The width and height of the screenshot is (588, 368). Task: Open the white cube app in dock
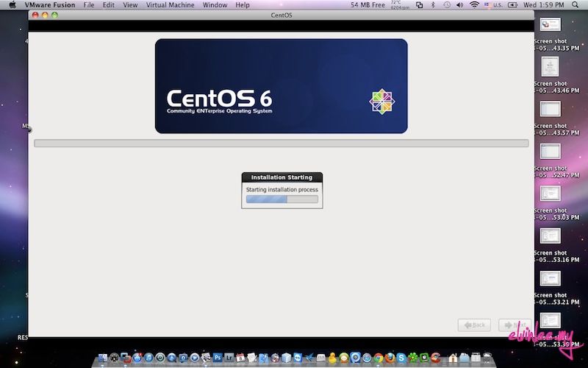pyautogui.click(x=286, y=358)
